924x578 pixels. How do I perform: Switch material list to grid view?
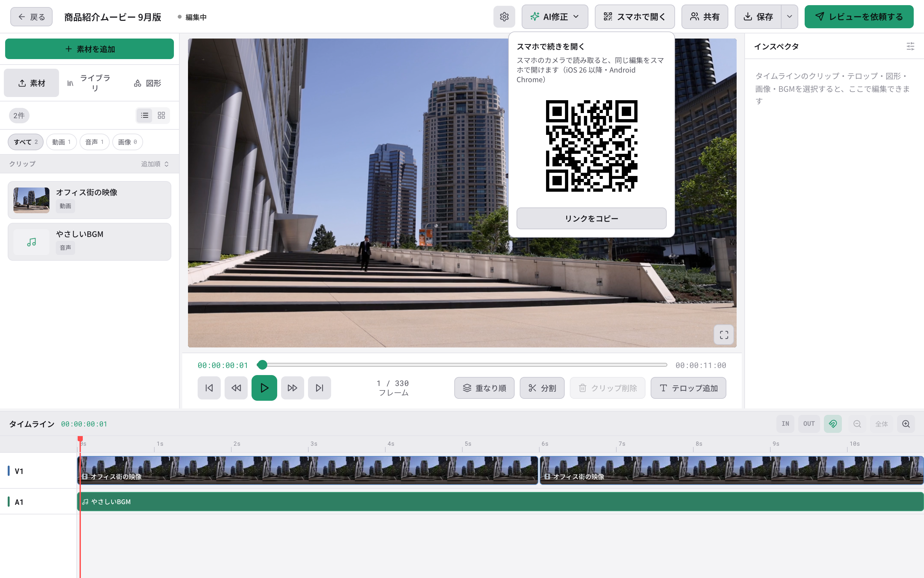[161, 116]
